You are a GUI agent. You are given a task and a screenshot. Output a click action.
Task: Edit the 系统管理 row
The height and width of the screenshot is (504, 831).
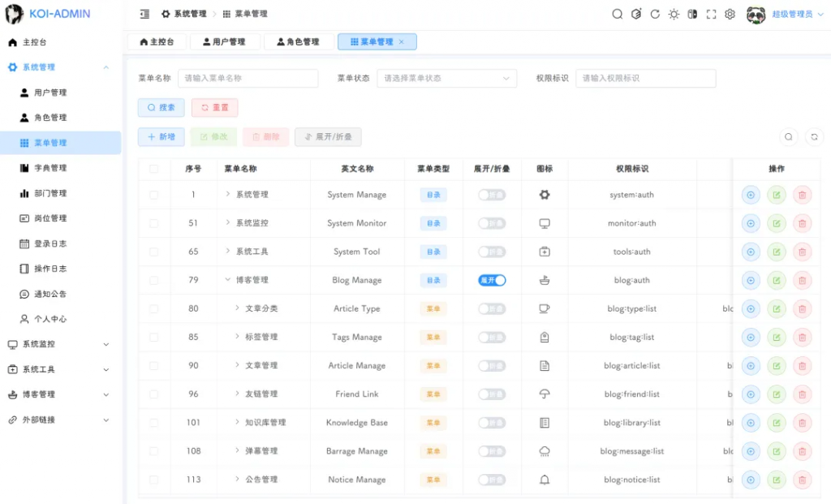pos(777,195)
